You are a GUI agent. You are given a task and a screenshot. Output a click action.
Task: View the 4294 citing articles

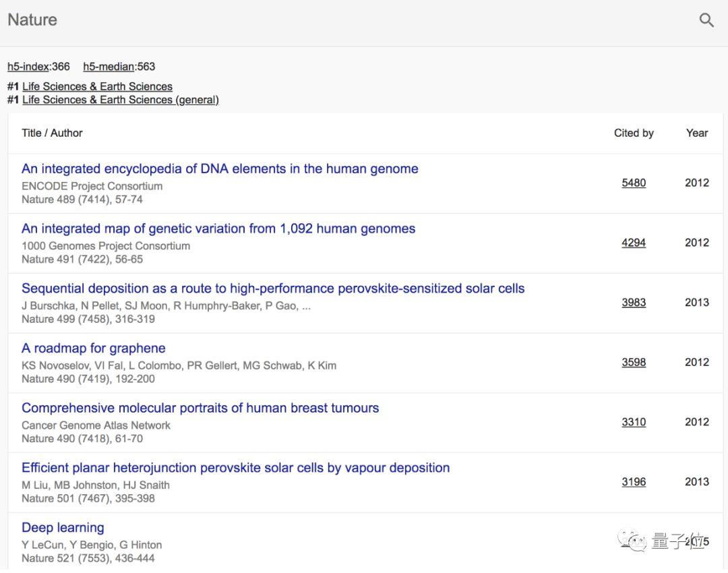click(x=634, y=243)
